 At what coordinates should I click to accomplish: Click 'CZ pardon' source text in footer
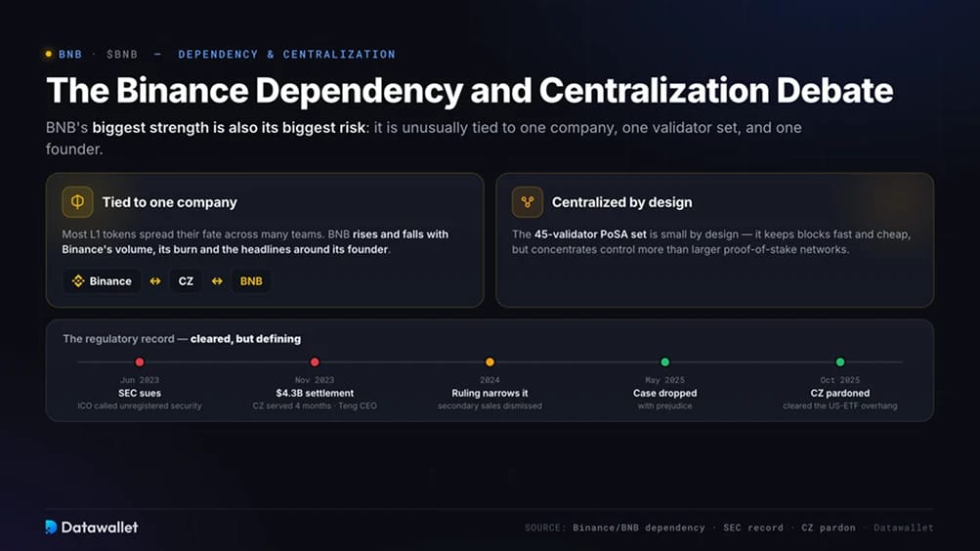tap(829, 528)
